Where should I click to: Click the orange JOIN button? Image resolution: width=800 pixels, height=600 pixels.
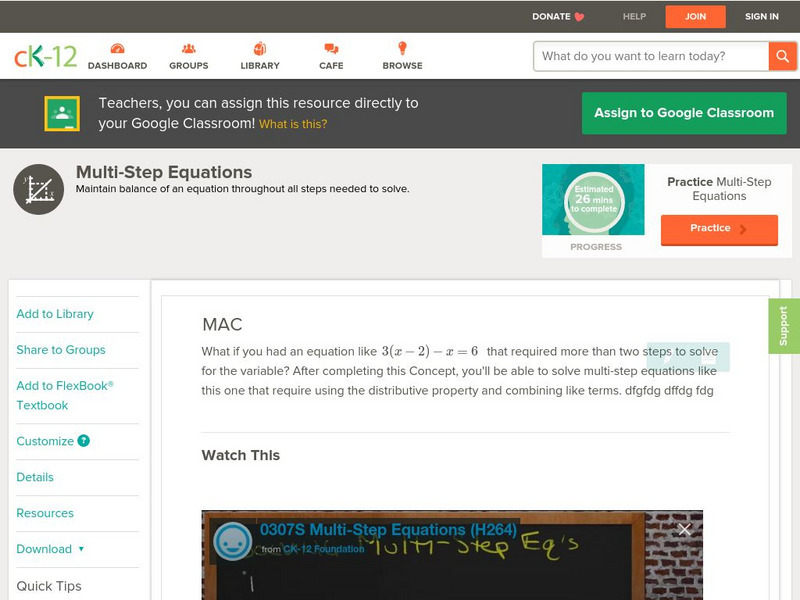click(x=695, y=17)
